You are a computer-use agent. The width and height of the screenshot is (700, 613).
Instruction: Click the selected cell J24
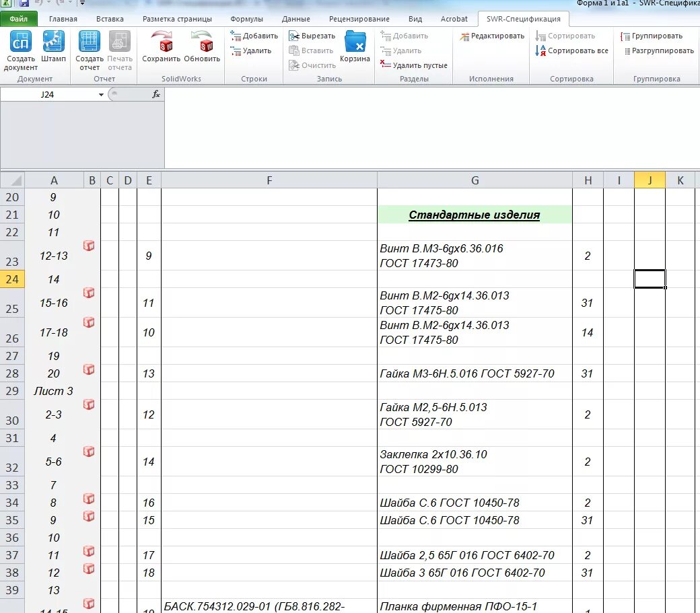point(650,279)
